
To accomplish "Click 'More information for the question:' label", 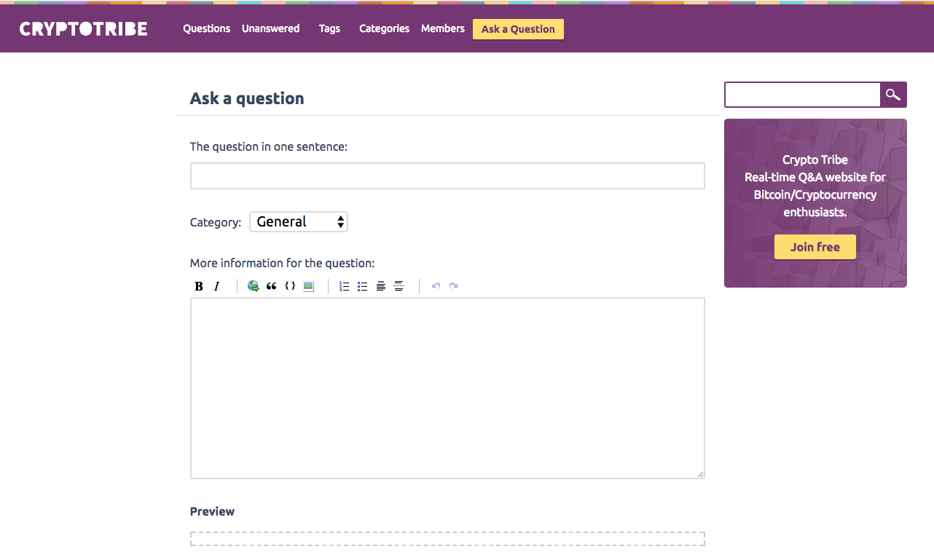I will (283, 263).
